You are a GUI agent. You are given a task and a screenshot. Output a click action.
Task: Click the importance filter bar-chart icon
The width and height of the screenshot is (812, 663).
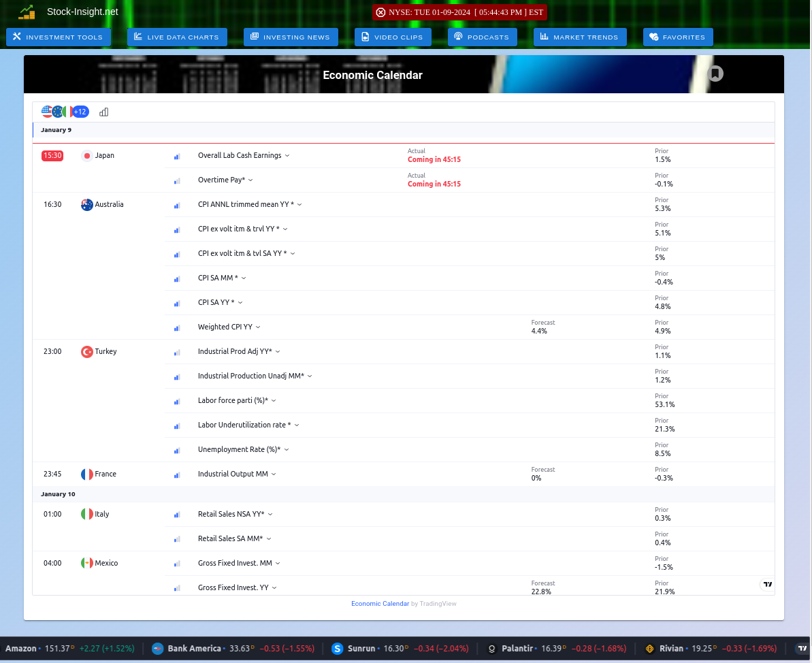(103, 112)
